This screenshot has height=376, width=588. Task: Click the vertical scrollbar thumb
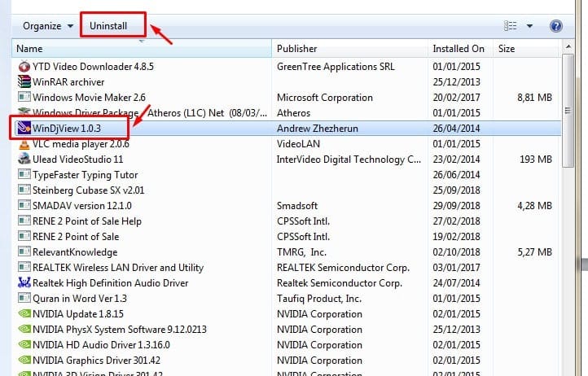coord(568,111)
